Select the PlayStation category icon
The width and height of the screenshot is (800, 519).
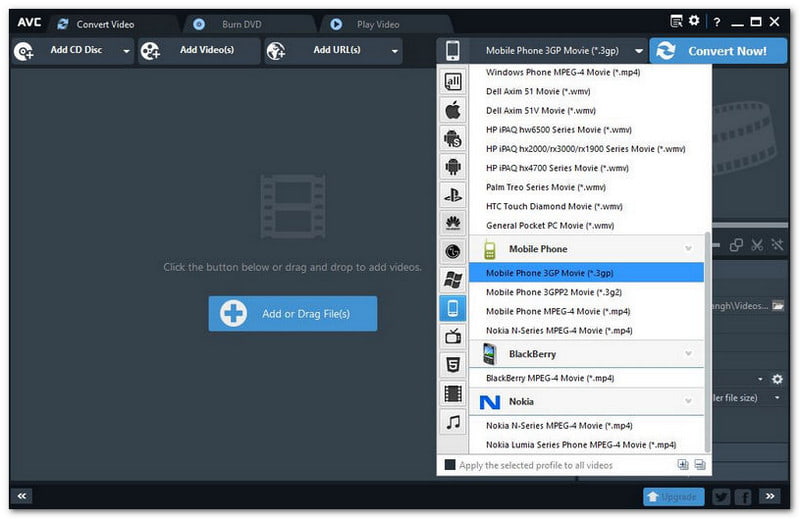pyautogui.click(x=453, y=195)
